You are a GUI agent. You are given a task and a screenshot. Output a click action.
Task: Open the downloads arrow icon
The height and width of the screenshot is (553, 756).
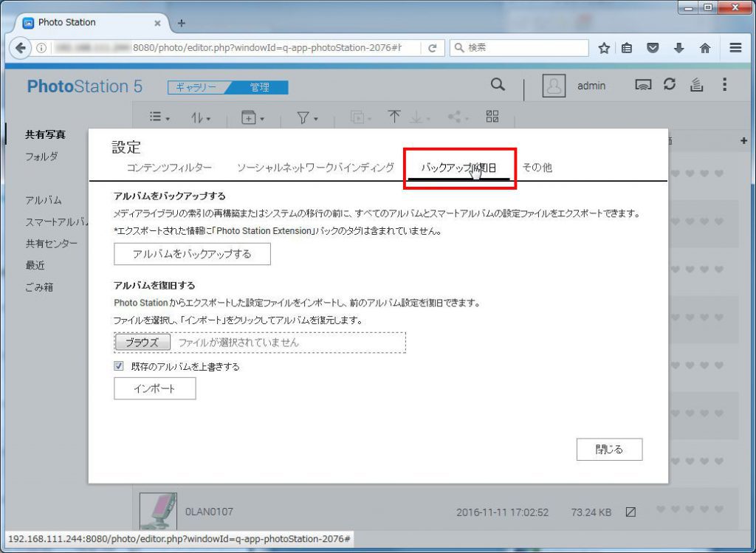click(679, 48)
